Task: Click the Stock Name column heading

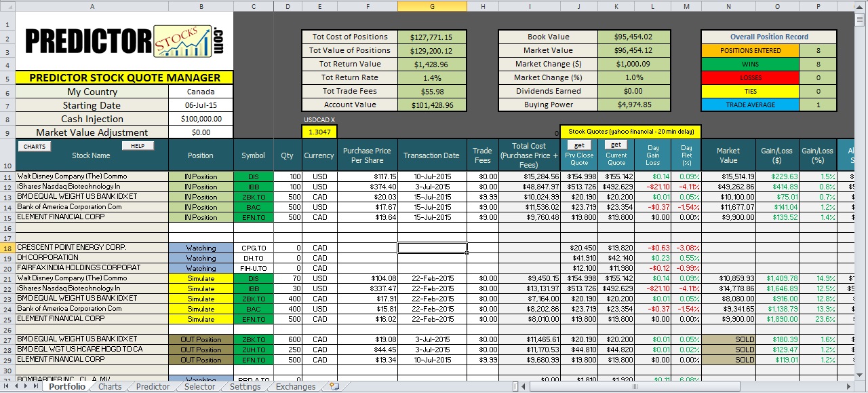Action: [91, 155]
